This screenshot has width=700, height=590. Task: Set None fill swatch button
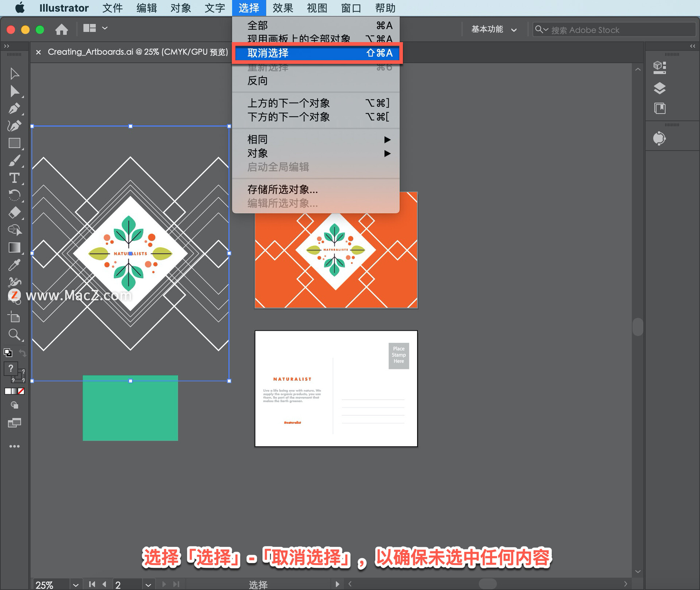21,391
